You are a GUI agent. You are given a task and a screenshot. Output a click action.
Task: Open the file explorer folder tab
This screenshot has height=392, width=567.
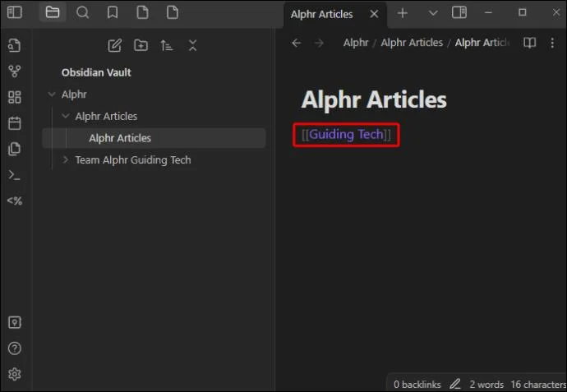tap(53, 12)
